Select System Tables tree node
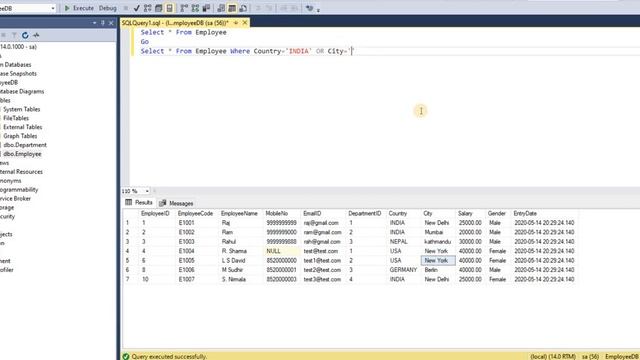This screenshot has width=640, height=360. click(x=22, y=109)
